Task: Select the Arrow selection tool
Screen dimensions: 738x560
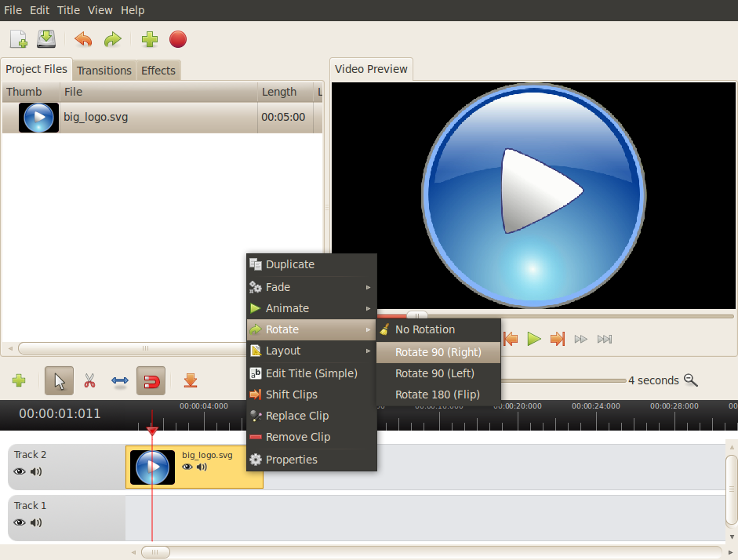Action: 59,380
